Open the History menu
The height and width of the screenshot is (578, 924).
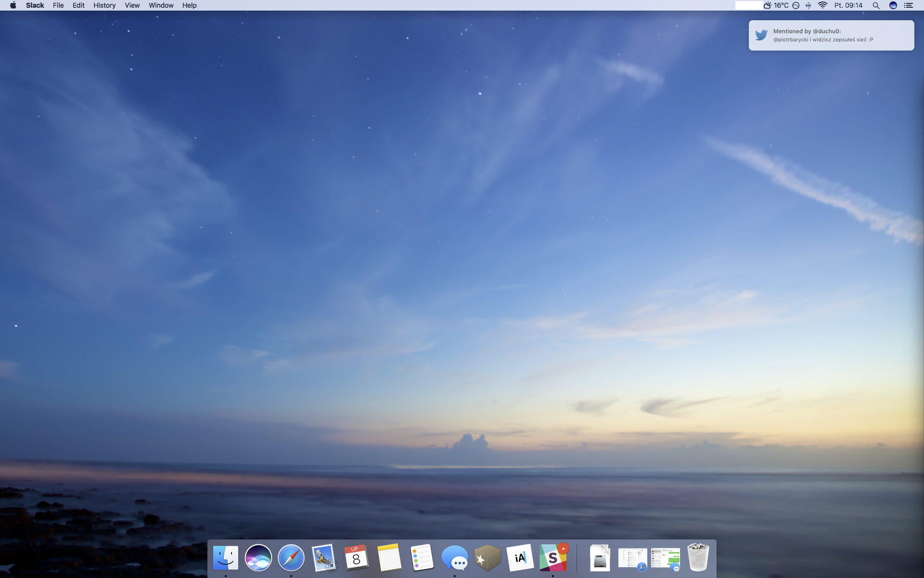(104, 5)
